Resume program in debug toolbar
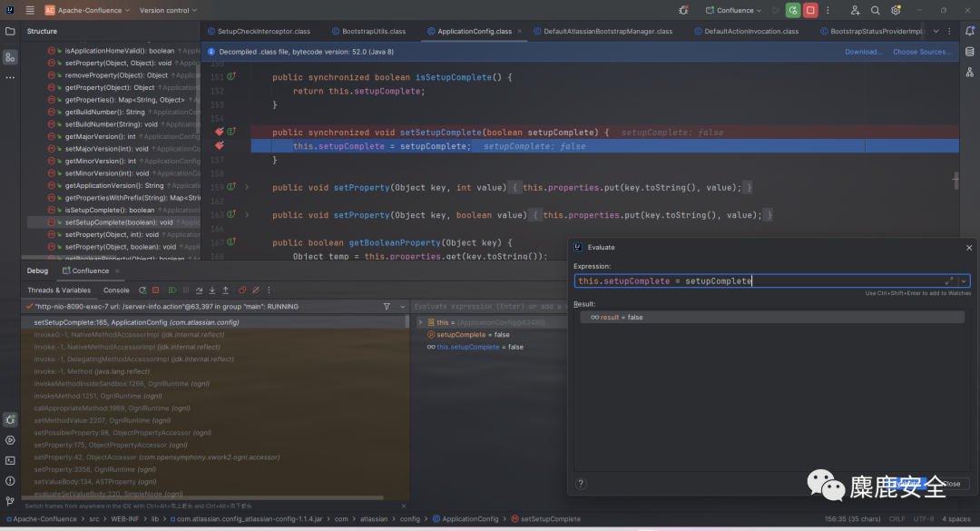The image size is (980, 531). 172,290
